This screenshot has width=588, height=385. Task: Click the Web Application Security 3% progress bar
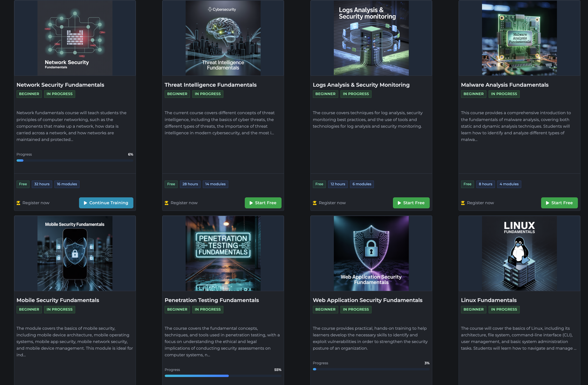pos(371,369)
